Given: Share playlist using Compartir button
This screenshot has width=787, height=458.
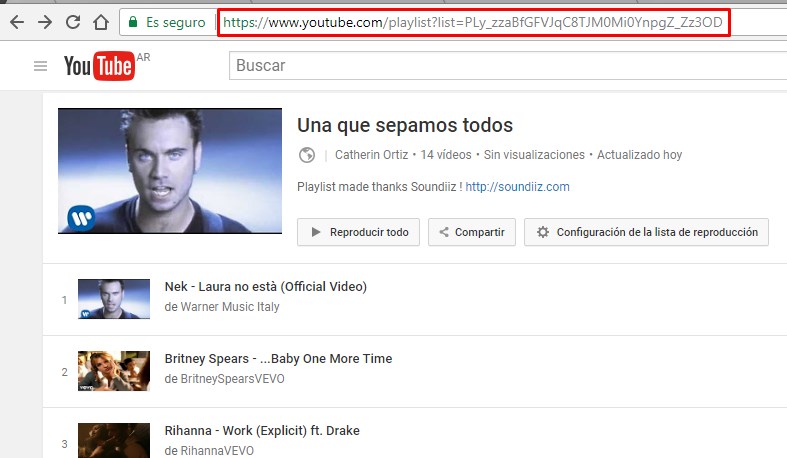Looking at the screenshot, I should coord(472,232).
